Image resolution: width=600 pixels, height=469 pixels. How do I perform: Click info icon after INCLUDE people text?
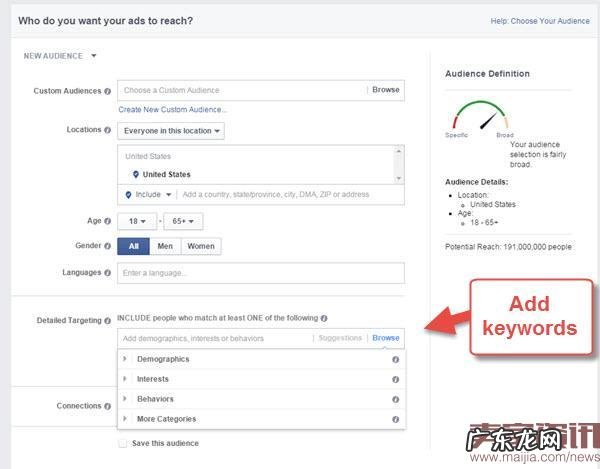324,318
